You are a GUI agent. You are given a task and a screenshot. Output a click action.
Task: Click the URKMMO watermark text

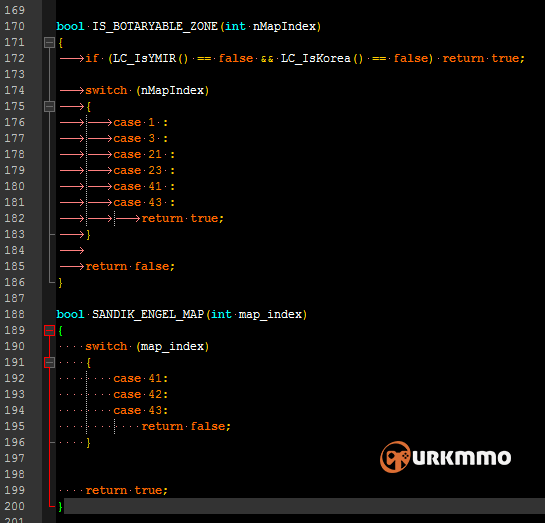click(462, 458)
